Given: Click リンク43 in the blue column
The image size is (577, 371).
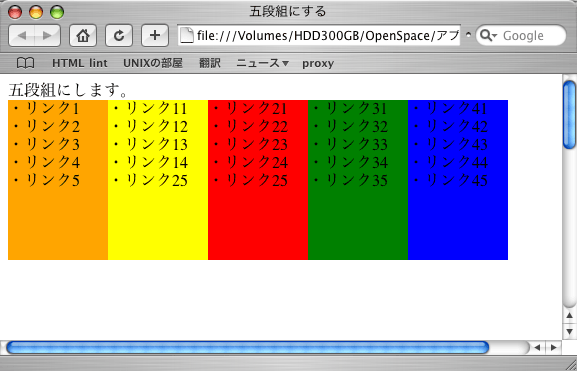Looking at the screenshot, I should [x=457, y=144].
